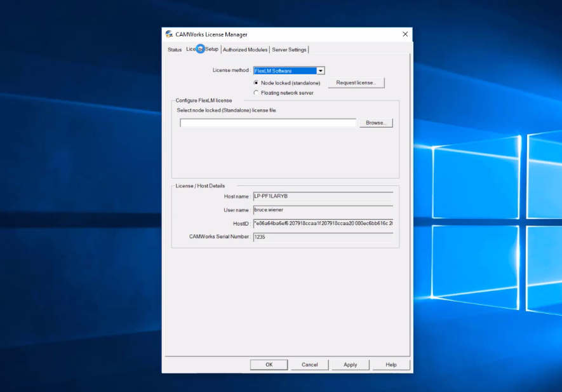
Task: Click the CAMWorks Serial Number field
Action: [x=323, y=237]
